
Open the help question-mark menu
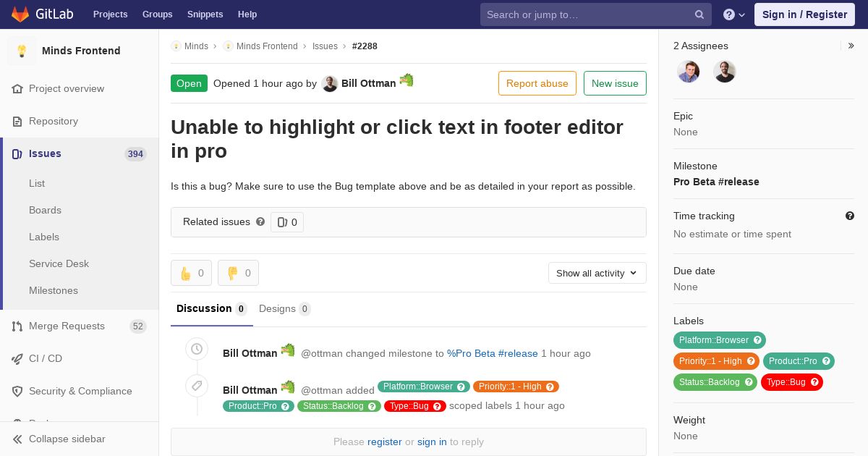(x=734, y=14)
